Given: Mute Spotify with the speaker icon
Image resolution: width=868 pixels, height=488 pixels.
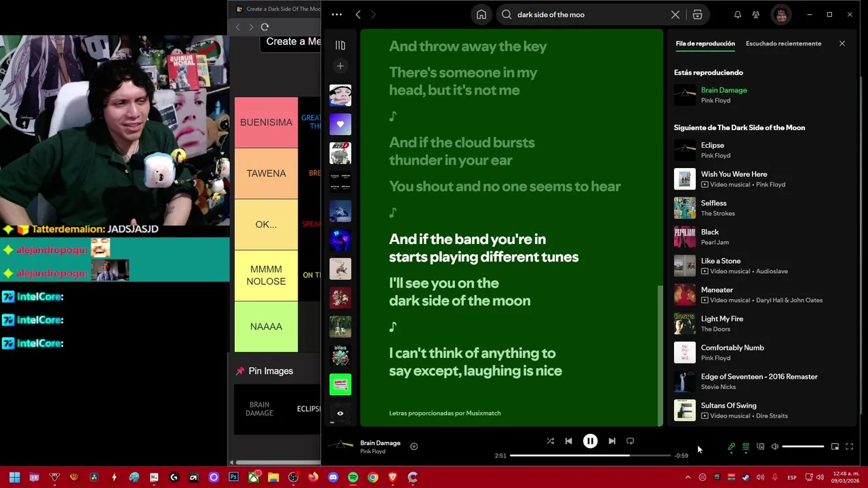Looking at the screenshot, I should 775,447.
